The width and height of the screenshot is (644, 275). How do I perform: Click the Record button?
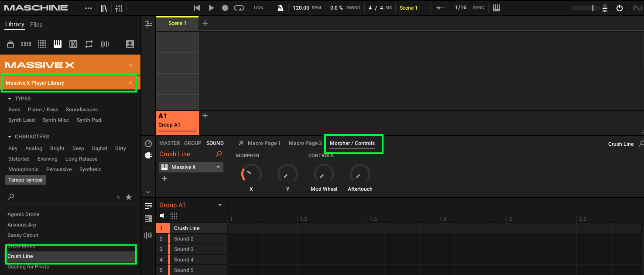pos(225,8)
